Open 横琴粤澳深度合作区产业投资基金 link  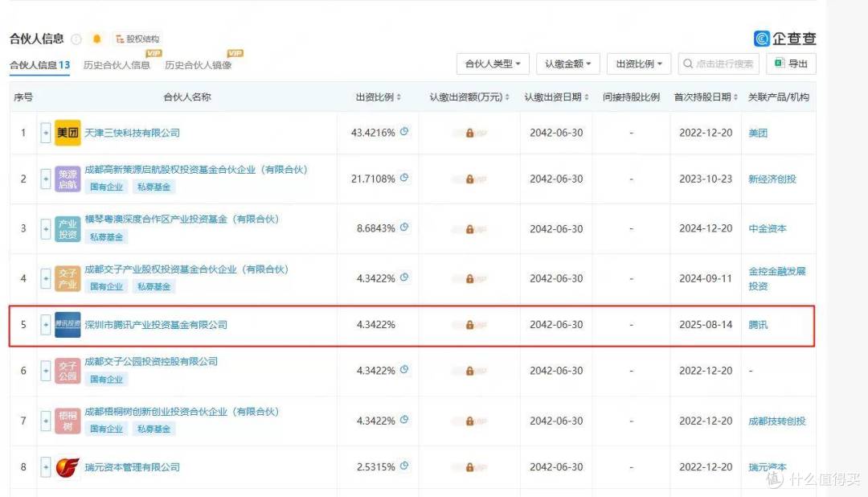(182, 219)
